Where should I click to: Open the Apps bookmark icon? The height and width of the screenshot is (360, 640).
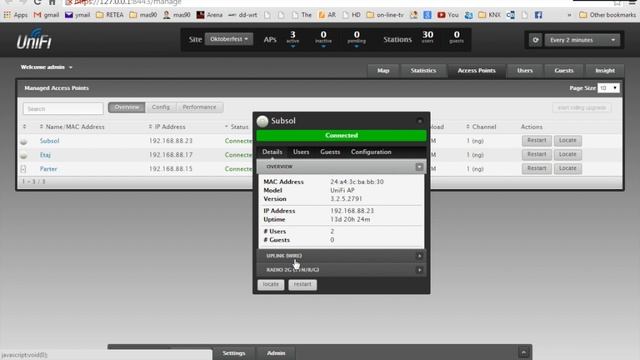pyautogui.click(x=7, y=15)
